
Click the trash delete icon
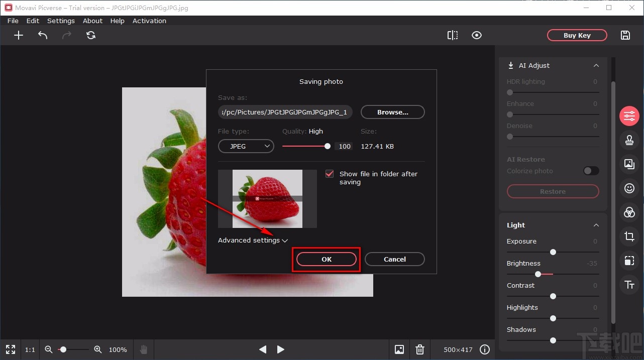pyautogui.click(x=420, y=349)
